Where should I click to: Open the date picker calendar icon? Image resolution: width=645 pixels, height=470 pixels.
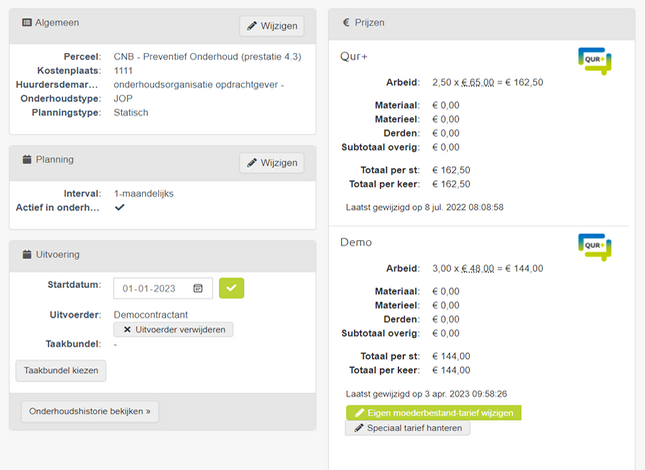point(198,289)
